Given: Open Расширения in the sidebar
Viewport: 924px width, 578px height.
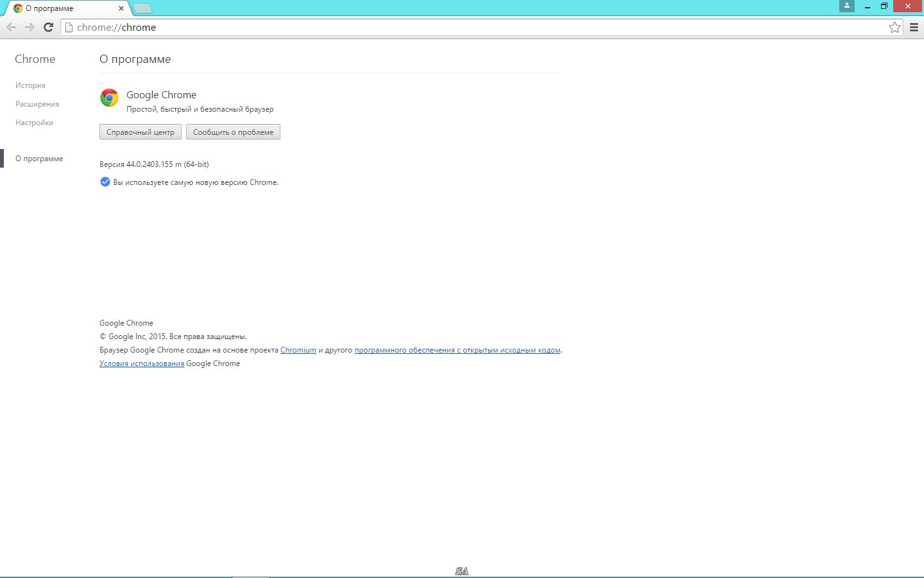Looking at the screenshot, I should [37, 104].
